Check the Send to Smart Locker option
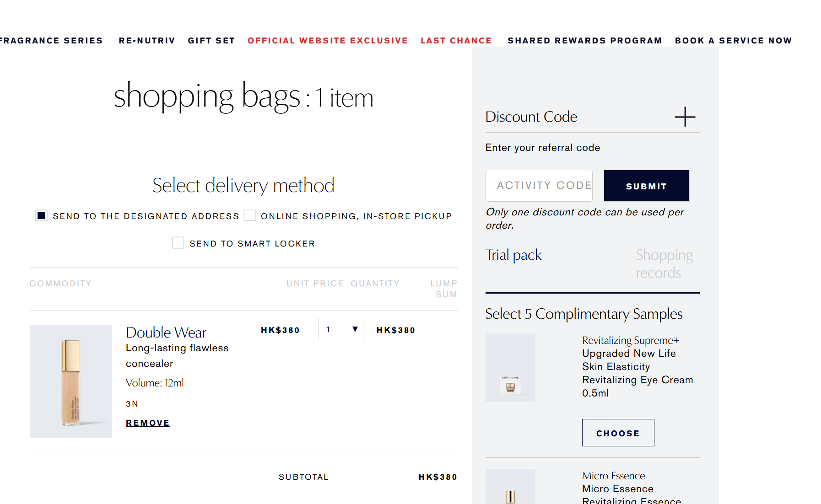821x504 pixels. [178, 242]
